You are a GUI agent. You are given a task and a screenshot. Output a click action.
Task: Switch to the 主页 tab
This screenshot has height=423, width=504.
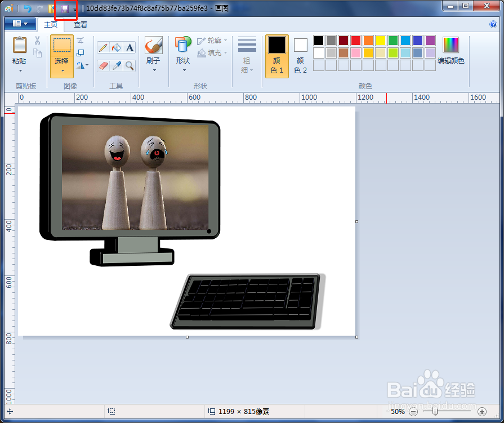51,24
